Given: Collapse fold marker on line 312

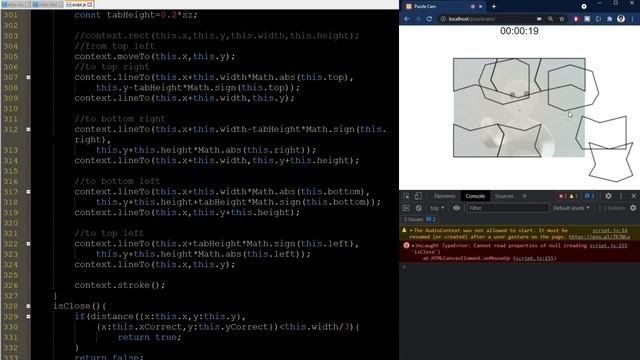Looking at the screenshot, I should coord(28,129).
